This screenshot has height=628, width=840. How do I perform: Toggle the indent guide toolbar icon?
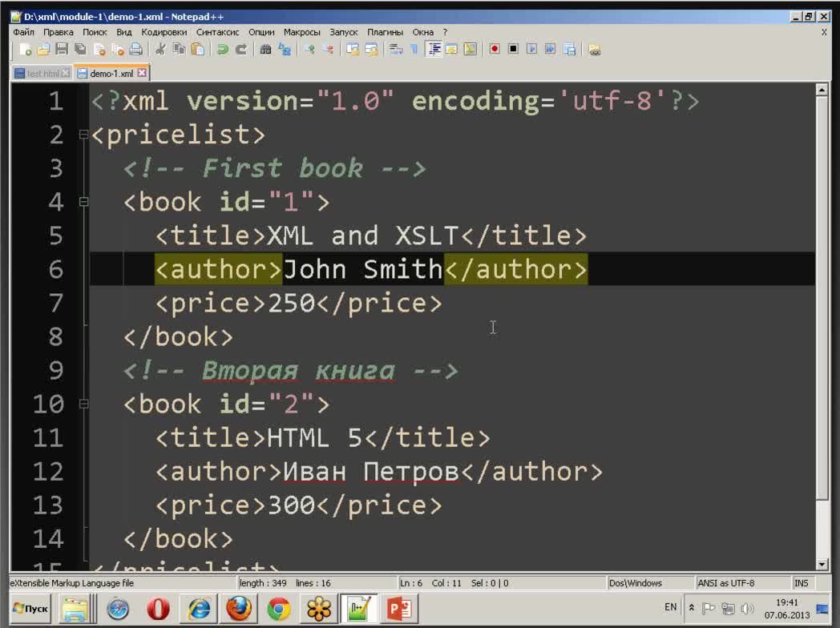pyautogui.click(x=434, y=50)
